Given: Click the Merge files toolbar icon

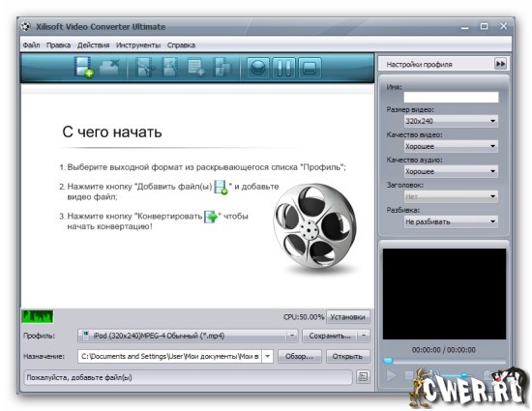Looking at the screenshot, I should coord(221,67).
